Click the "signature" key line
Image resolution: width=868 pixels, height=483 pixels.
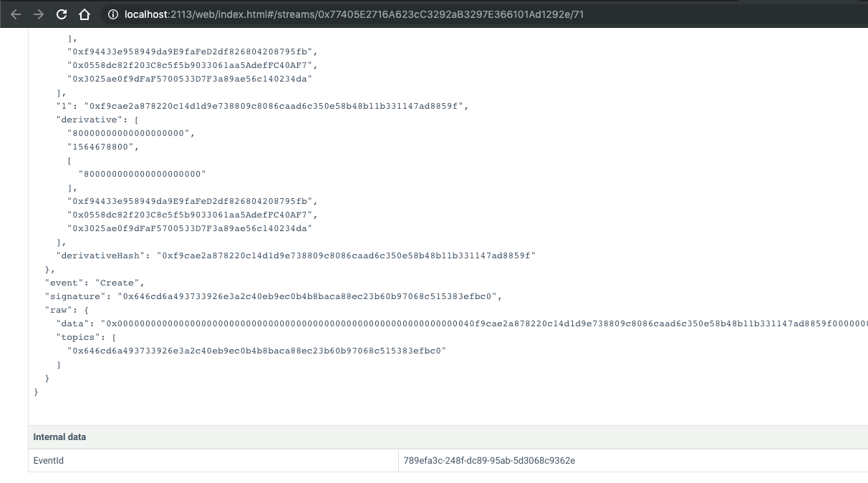point(274,296)
